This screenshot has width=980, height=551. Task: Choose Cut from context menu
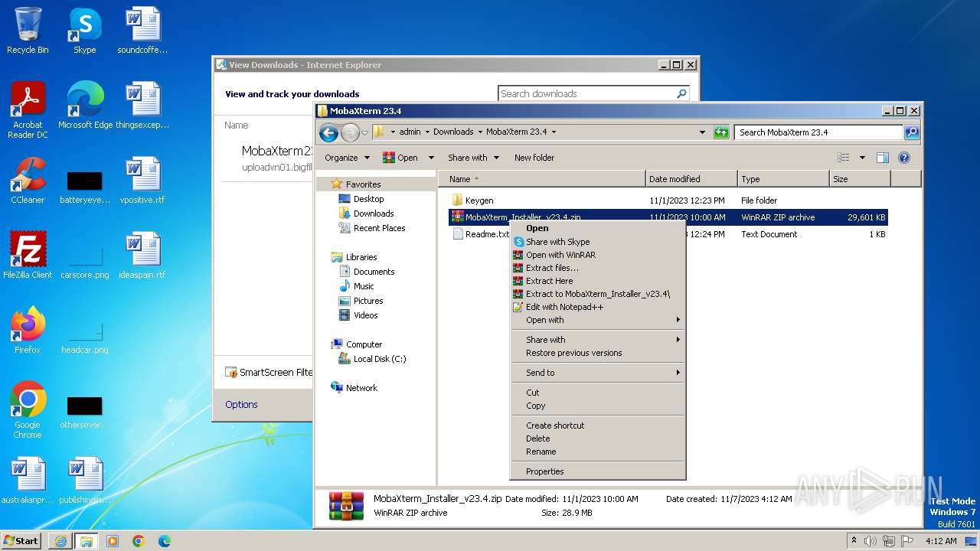point(598,393)
